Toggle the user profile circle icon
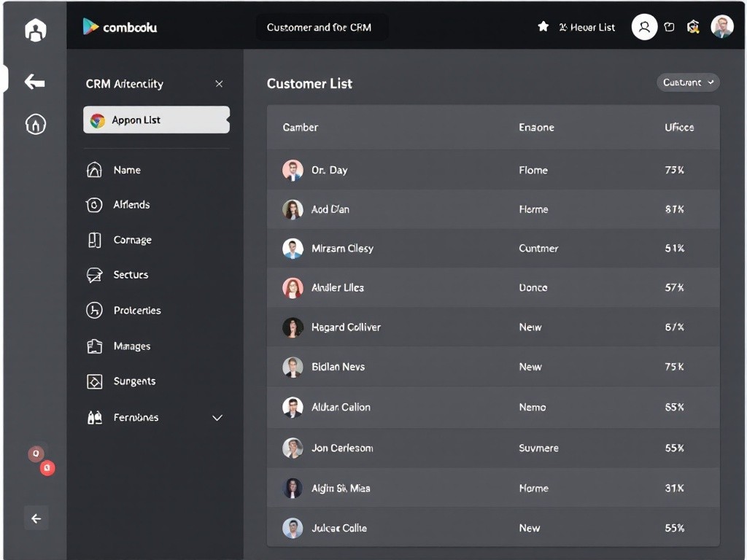Viewport: 747px width, 560px height. 643,26
